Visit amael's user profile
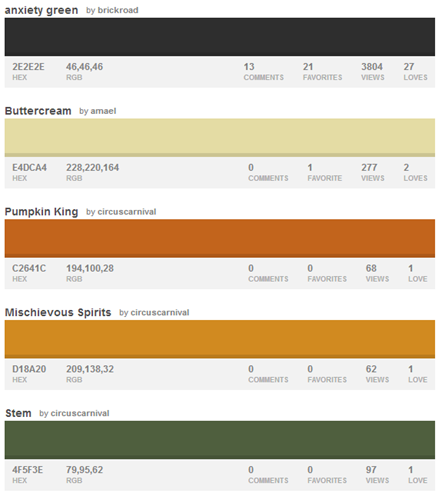The image size is (442, 500). click(x=103, y=111)
